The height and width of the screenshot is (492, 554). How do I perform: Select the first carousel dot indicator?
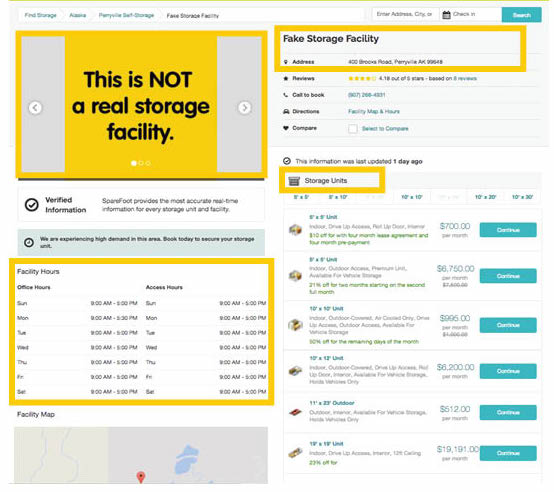134,163
